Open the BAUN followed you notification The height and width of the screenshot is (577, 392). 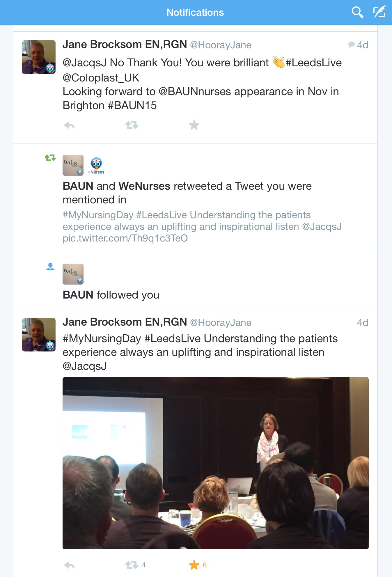tap(195, 281)
